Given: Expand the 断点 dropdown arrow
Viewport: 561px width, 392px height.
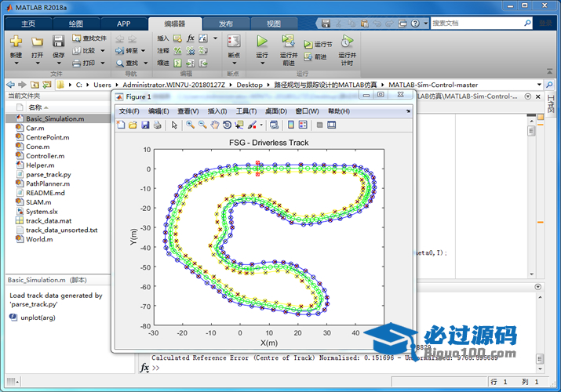Looking at the screenshot, I should click(235, 64).
